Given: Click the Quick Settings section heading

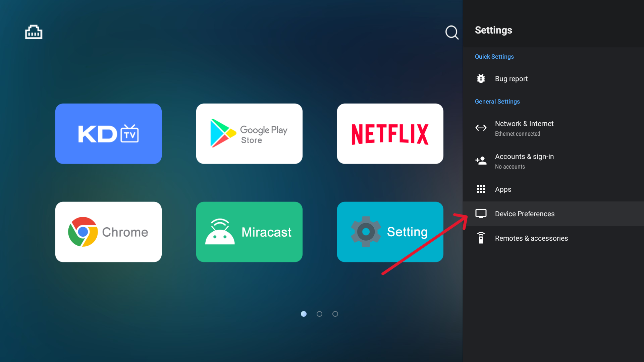Looking at the screenshot, I should pyautogui.click(x=494, y=57).
